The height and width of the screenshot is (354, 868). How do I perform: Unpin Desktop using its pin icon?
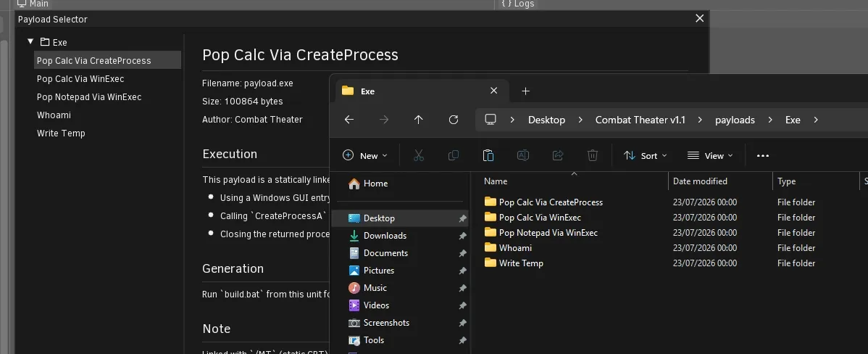pyautogui.click(x=462, y=219)
